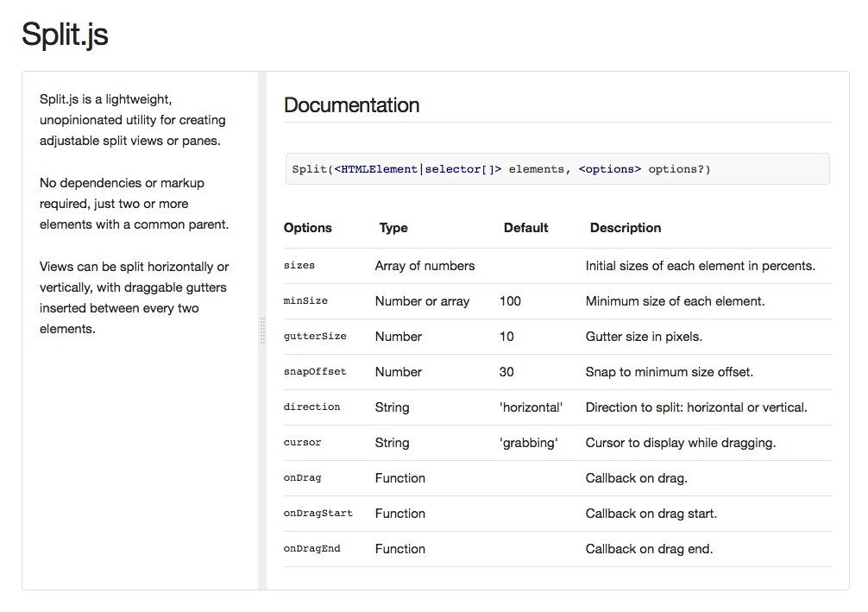The width and height of the screenshot is (868, 612).
Task: Click the 'gutterSize' option name
Action: (315, 336)
